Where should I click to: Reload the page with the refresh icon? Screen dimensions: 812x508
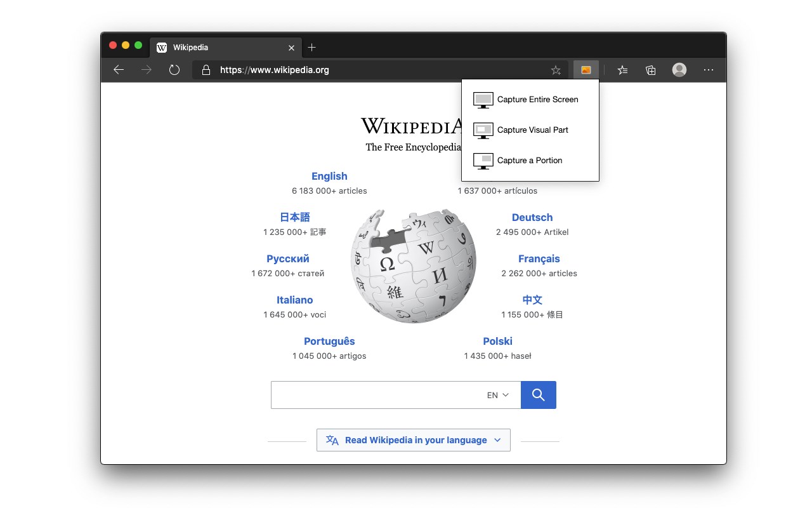pos(174,70)
